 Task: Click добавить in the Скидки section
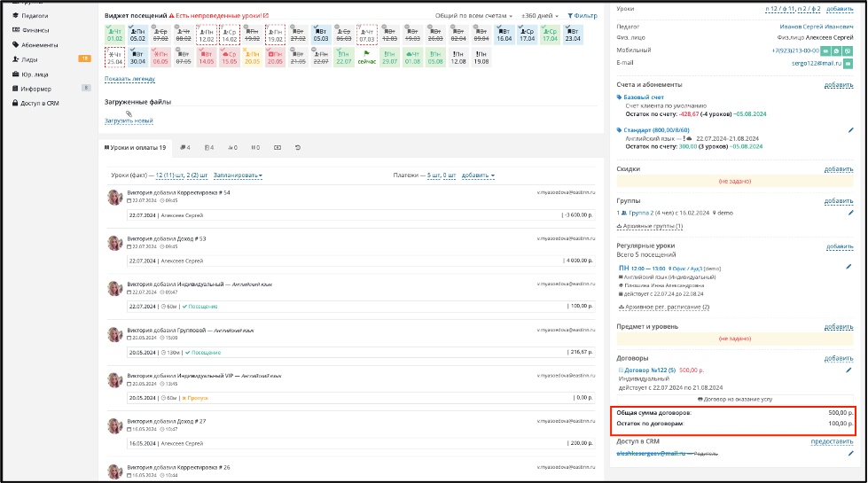click(839, 169)
